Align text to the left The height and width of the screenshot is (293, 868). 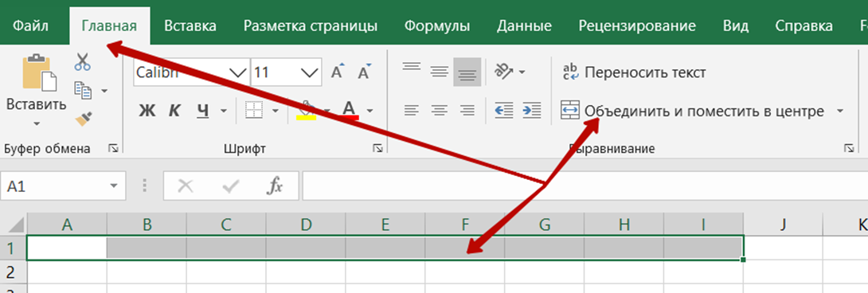click(x=411, y=110)
